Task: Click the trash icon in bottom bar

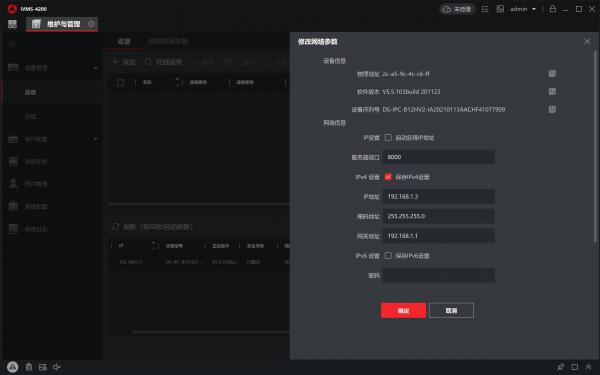Action: [29, 367]
